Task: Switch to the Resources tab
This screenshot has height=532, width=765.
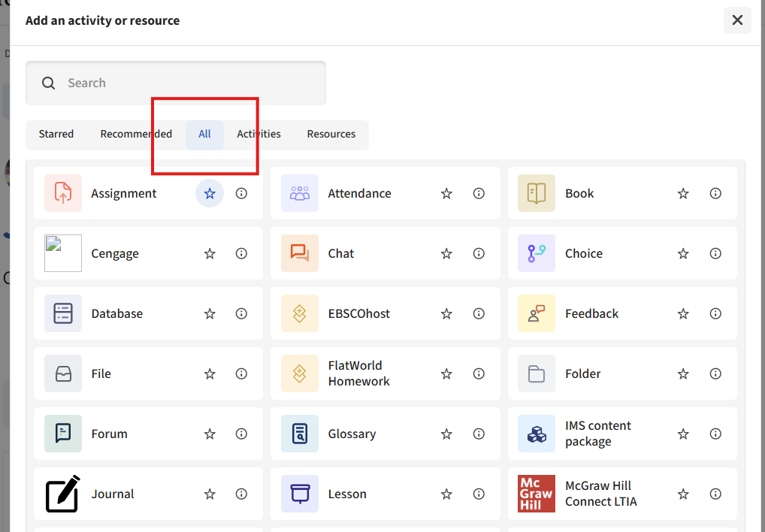Action: [331, 134]
